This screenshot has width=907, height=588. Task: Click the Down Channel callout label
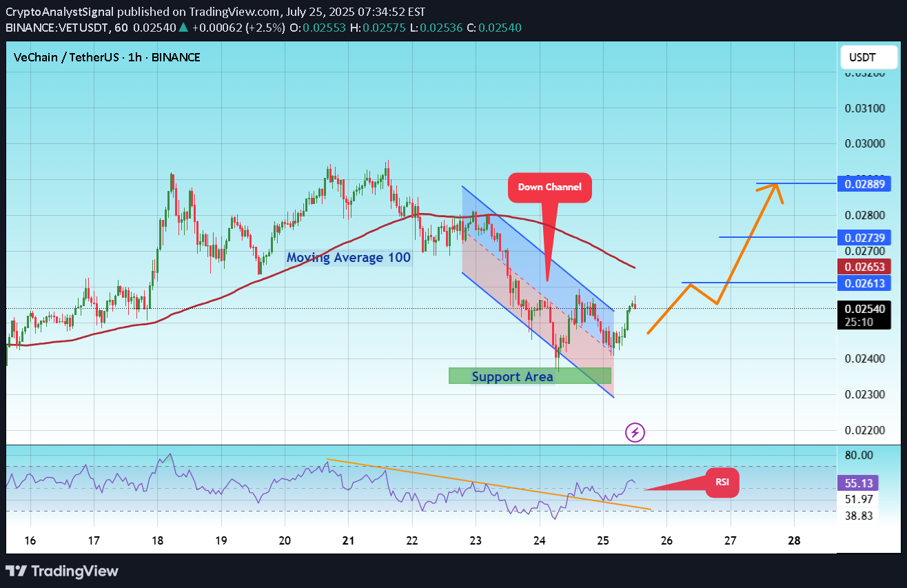(x=549, y=187)
